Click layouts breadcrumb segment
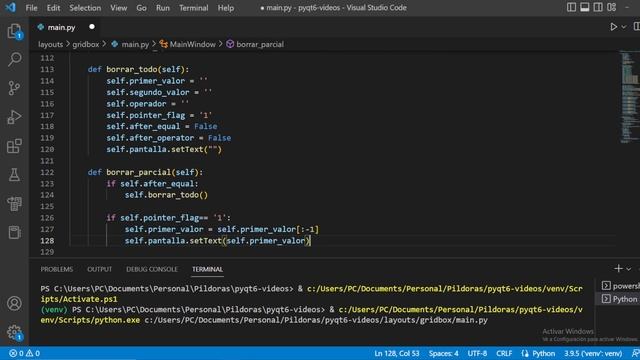The width and height of the screenshot is (640, 360). point(51,44)
